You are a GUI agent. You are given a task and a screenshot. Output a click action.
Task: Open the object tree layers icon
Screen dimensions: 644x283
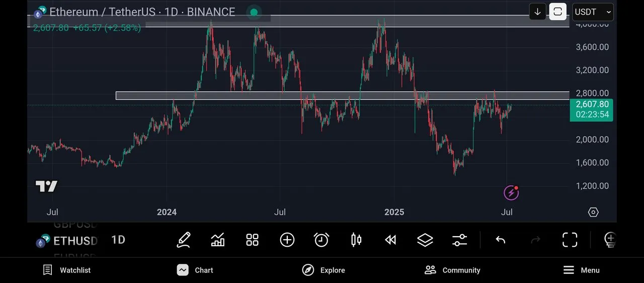425,240
